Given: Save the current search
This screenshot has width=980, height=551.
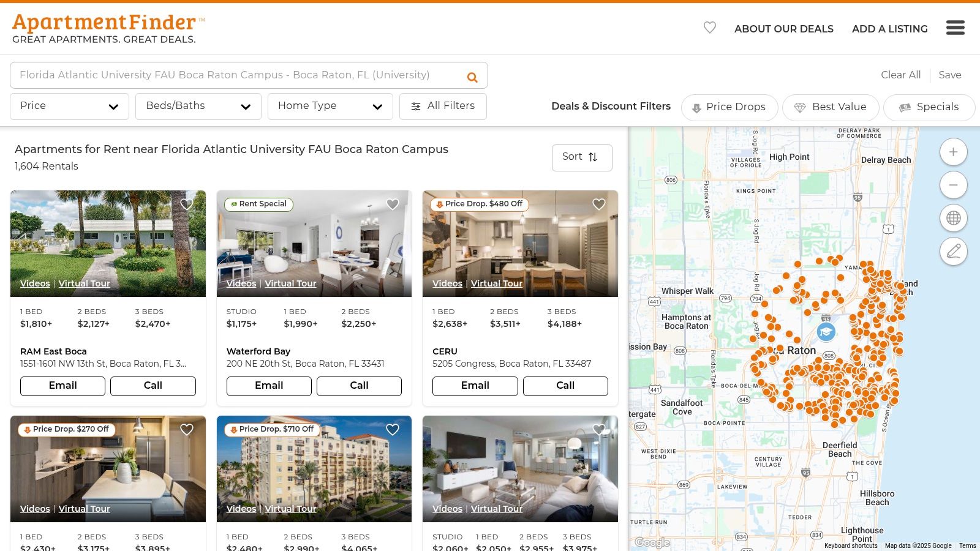Looking at the screenshot, I should (x=950, y=75).
